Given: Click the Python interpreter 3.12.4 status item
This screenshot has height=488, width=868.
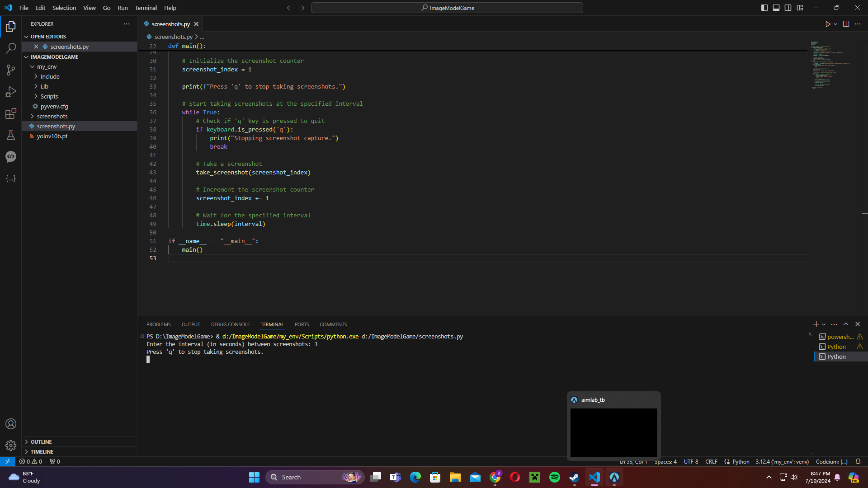Looking at the screenshot, I should click(782, 462).
